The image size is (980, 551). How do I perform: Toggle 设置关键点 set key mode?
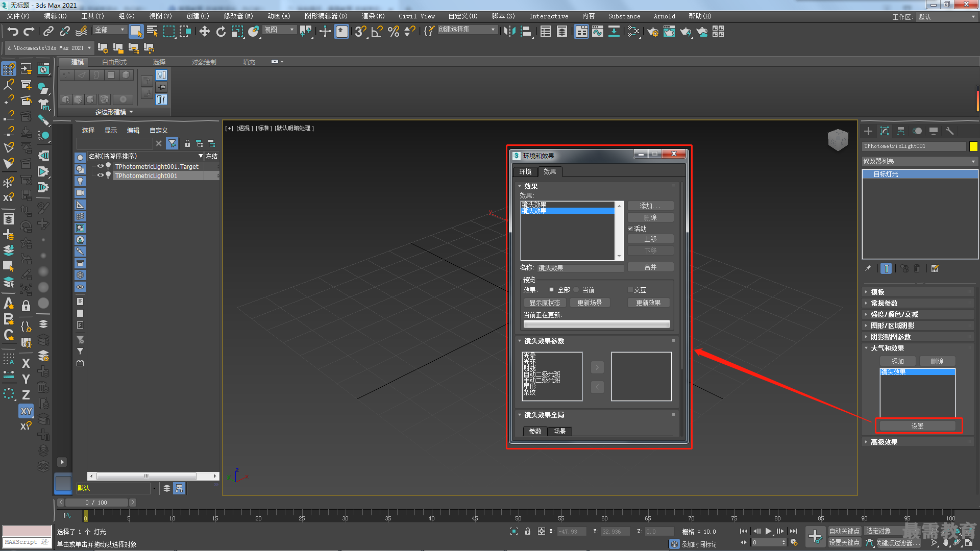click(x=844, y=543)
